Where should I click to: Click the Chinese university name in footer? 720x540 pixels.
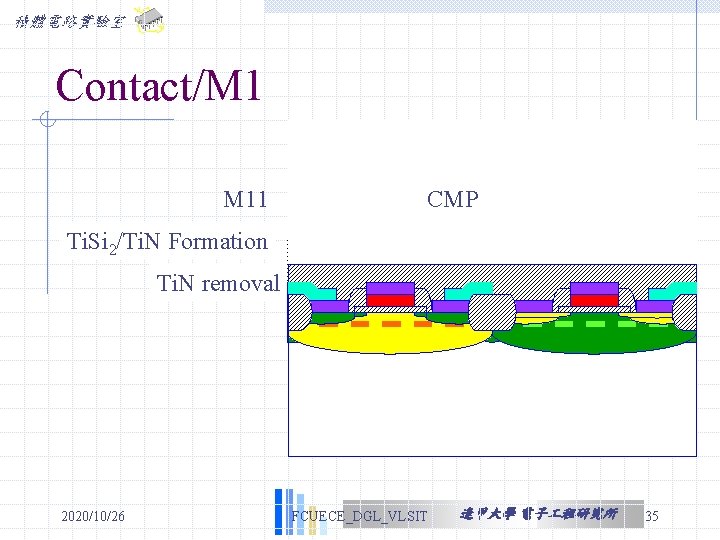(539, 514)
